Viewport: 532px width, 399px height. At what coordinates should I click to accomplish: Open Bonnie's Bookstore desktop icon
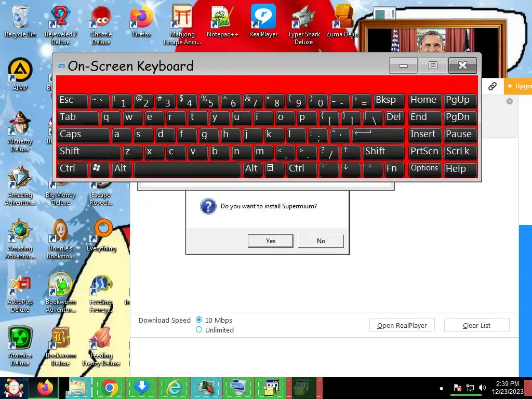[61, 239]
